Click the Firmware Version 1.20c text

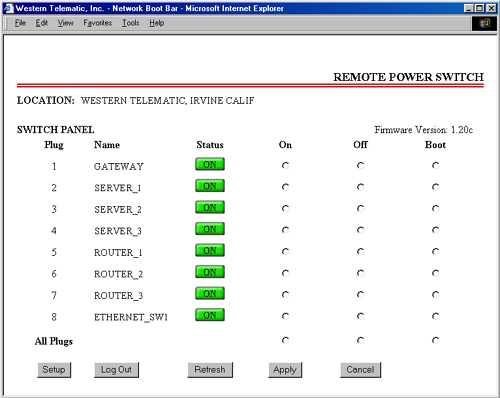pos(423,130)
